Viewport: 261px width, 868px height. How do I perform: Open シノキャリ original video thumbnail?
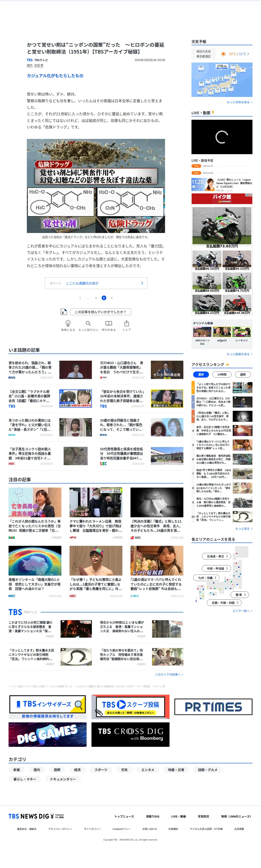[241, 332]
